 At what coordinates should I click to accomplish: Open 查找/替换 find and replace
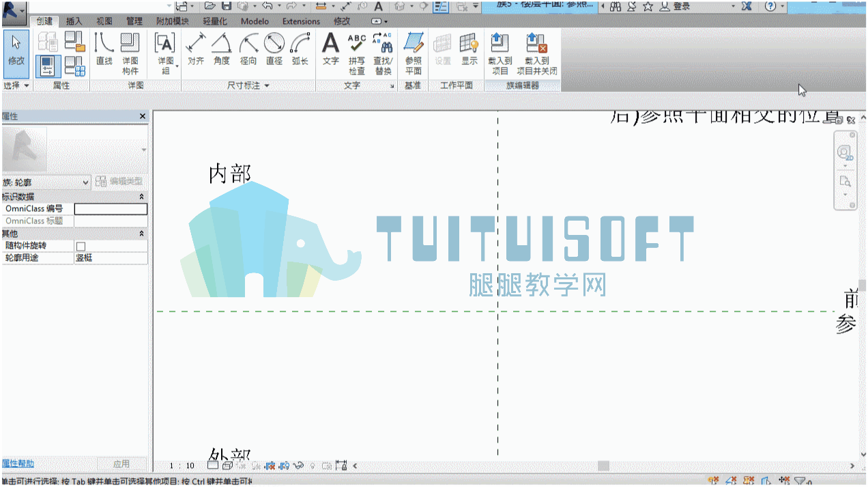(383, 53)
